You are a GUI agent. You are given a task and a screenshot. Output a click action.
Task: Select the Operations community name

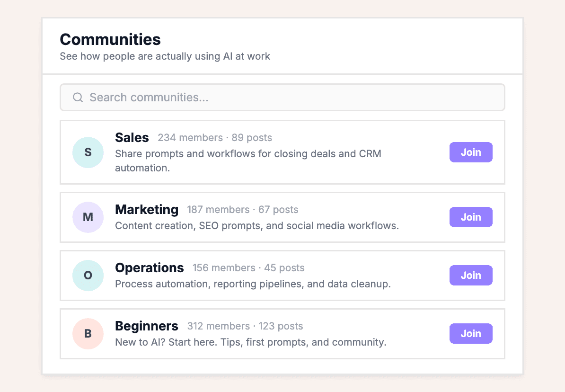149,268
